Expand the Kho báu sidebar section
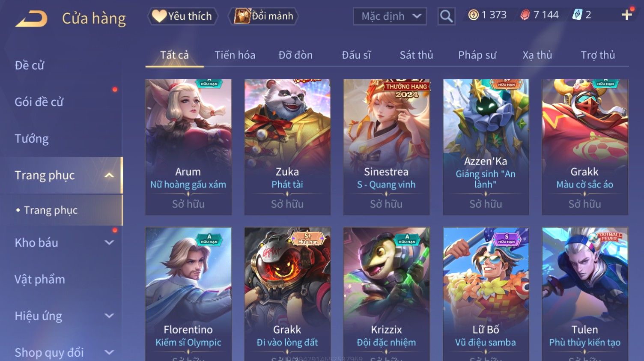The height and width of the screenshot is (361, 644). [109, 242]
